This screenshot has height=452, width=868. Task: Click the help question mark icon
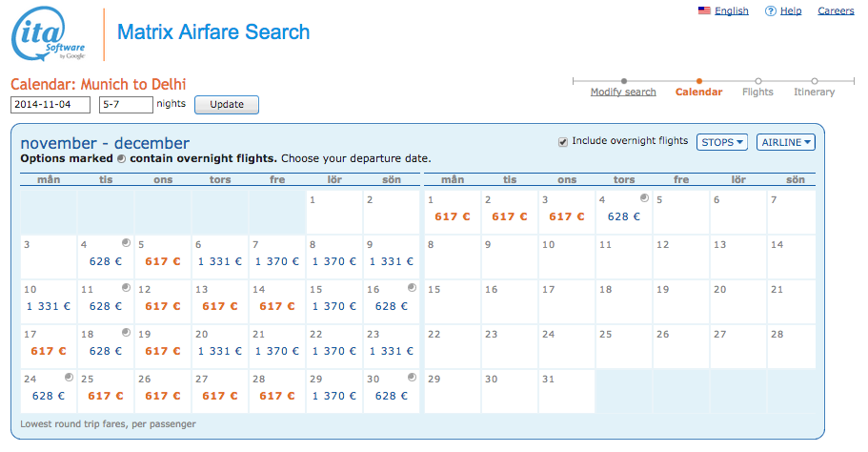[x=770, y=11]
